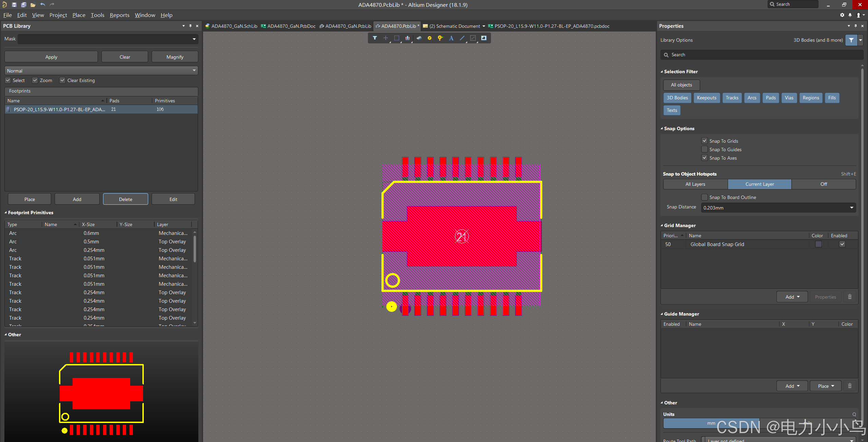Screen dimensions: 868x442
Task: Click the dimension/keepout tool in active bar
Action: tap(473, 38)
